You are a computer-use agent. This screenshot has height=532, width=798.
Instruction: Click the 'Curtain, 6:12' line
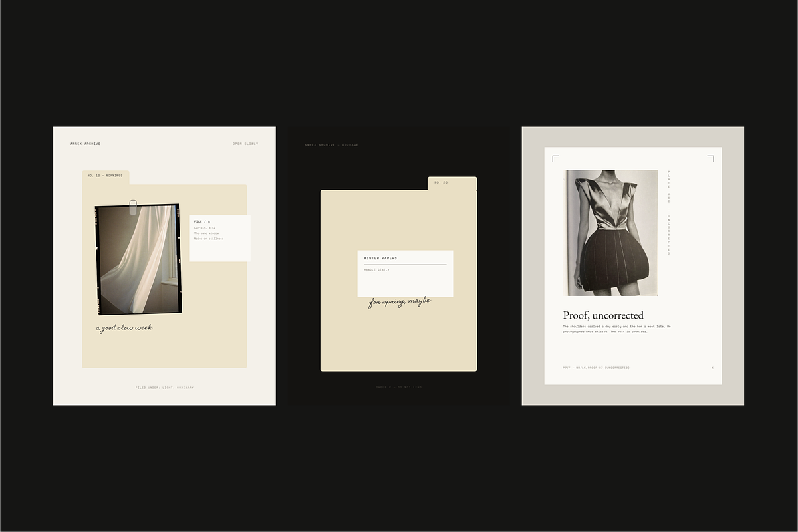205,227
